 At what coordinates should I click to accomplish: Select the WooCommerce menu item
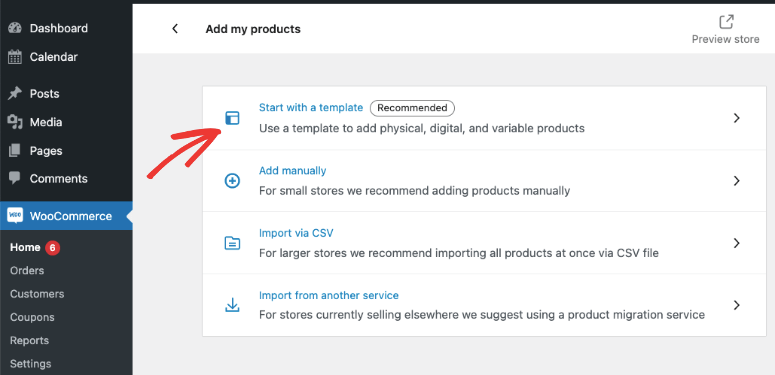tap(66, 216)
